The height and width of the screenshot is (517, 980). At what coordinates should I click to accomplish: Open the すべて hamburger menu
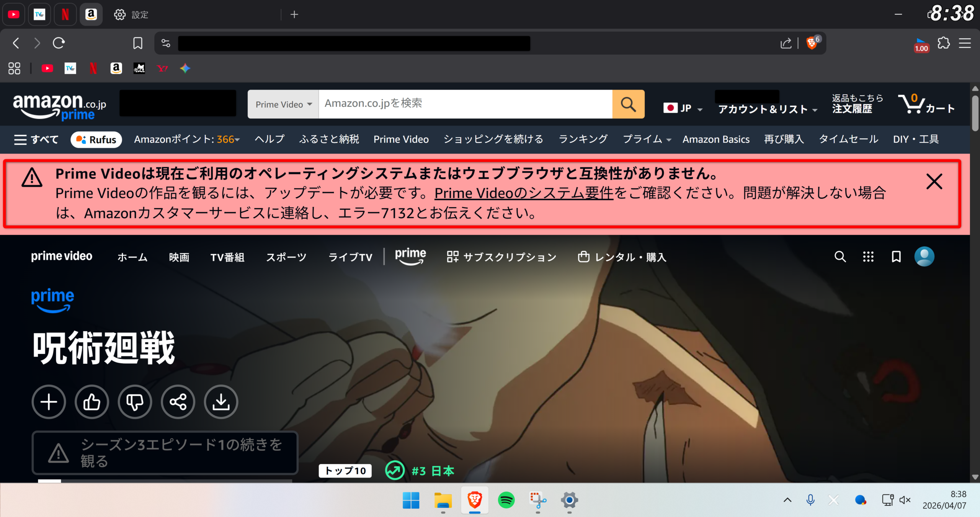tap(36, 139)
